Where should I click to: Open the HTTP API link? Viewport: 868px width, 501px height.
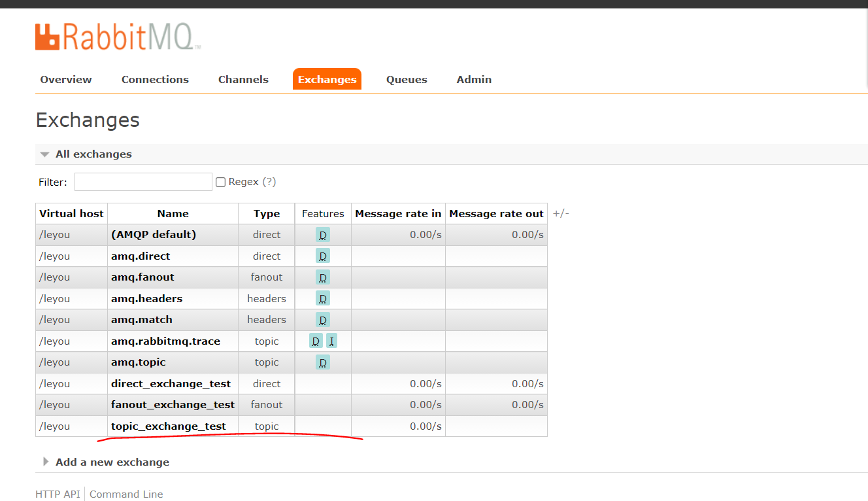(58, 494)
